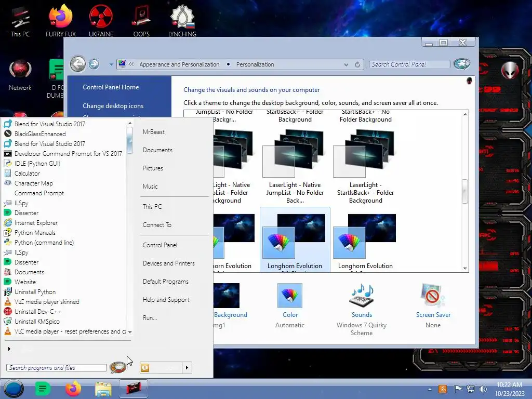532x399 pixels.
Task: Open the UKRAINE desktop icon
Action: (101, 21)
